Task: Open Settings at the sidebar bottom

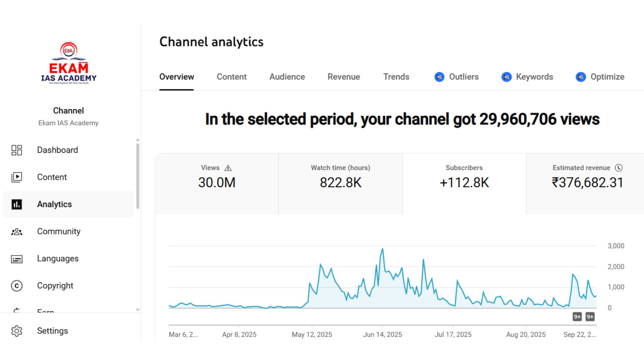Action: click(x=68, y=331)
